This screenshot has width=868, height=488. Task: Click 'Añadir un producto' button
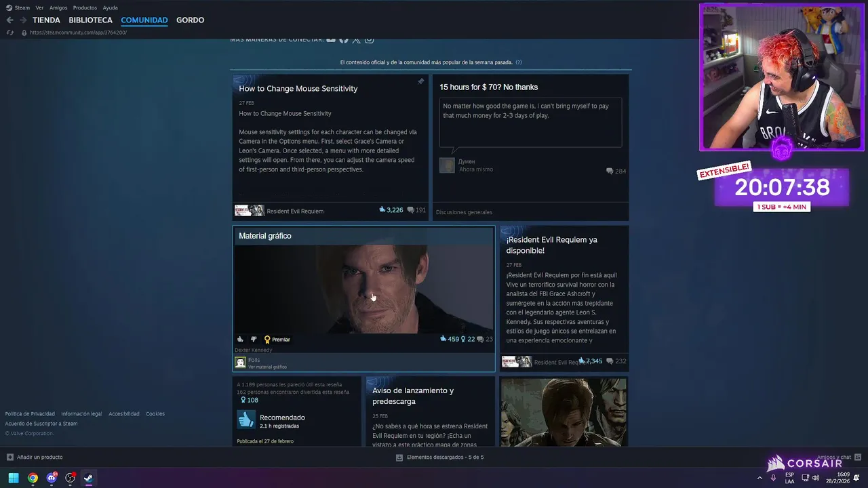[x=35, y=457]
